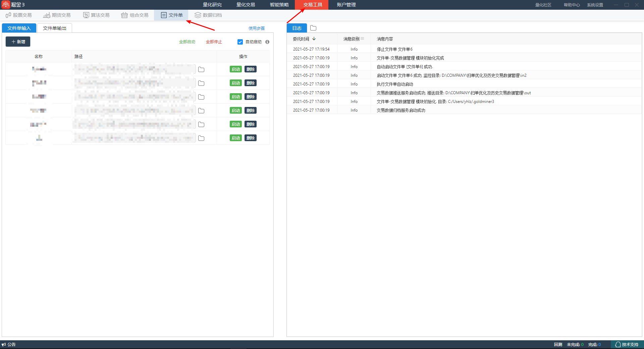The height and width of the screenshot is (349, 644).
Task: Click 回测 in status bar
Action: pyautogui.click(x=558, y=345)
